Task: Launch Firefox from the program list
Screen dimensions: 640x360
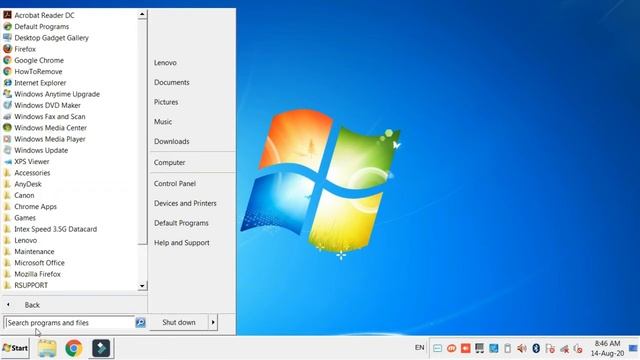Action: tap(20, 49)
